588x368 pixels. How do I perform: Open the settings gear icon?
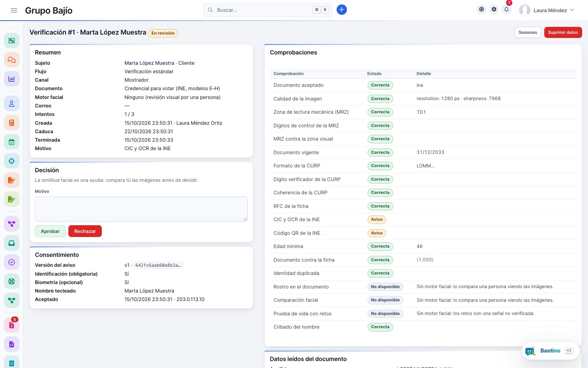point(494,10)
